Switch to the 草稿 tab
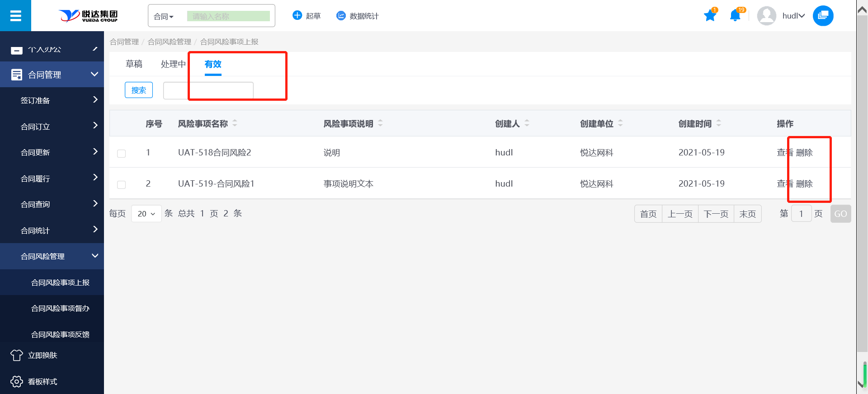Viewport: 868px width, 394px height. [134, 64]
